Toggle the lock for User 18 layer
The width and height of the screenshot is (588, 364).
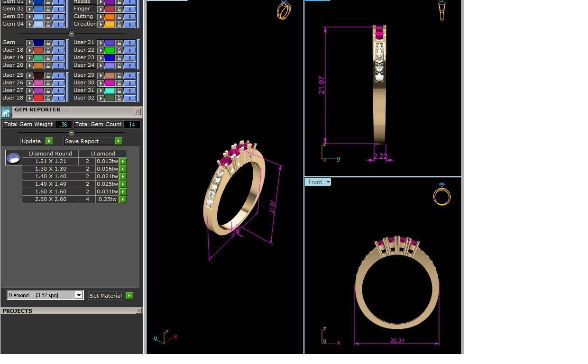pos(48,50)
